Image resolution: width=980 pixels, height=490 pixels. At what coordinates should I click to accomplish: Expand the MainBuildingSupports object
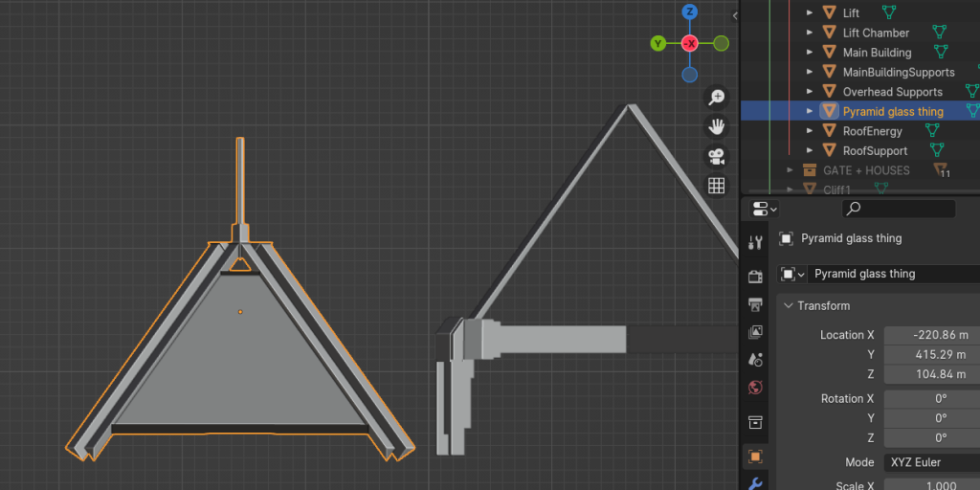810,72
